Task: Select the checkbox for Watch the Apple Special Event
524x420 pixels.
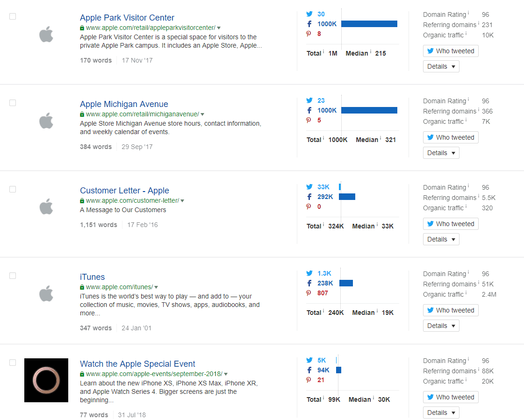Action: click(x=13, y=363)
